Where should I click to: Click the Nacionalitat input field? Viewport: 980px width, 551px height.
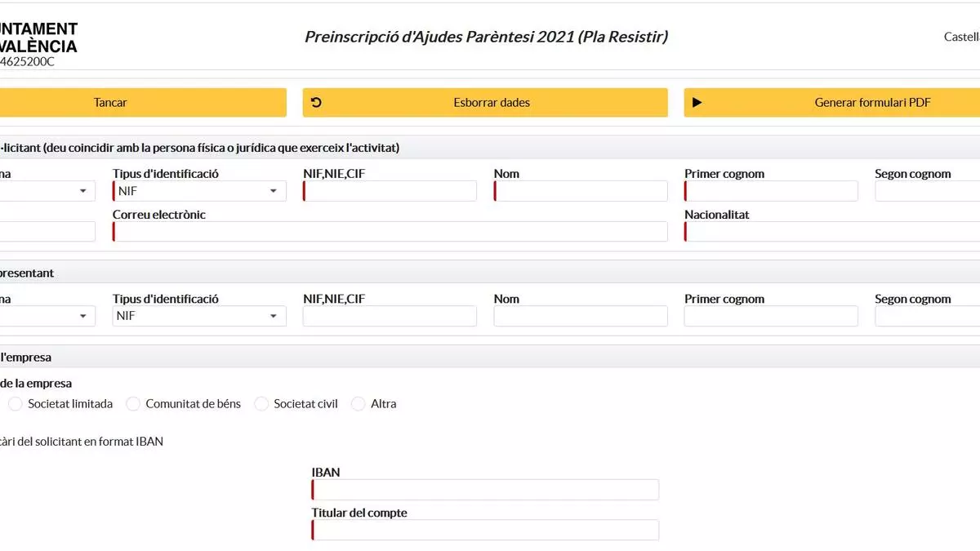pyautogui.click(x=832, y=232)
